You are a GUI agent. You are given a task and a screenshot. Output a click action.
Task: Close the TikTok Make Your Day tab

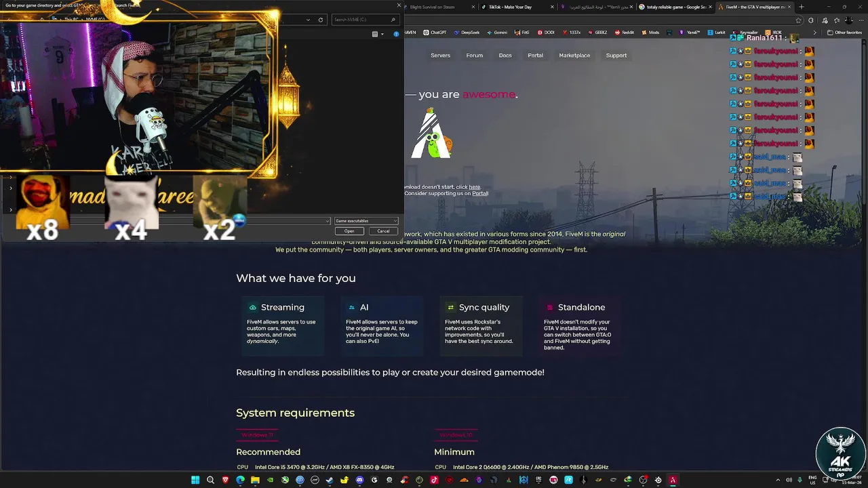tap(552, 7)
